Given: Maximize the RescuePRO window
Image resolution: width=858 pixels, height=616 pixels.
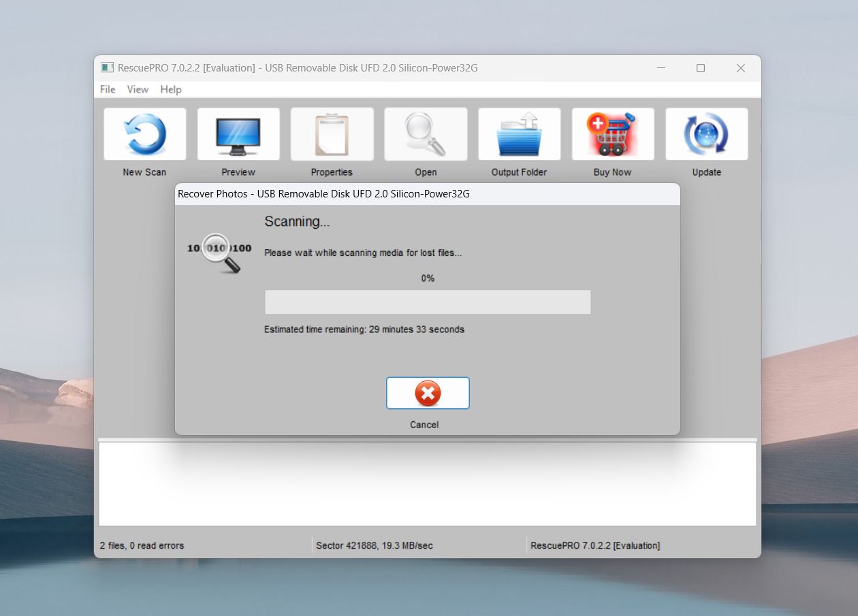Looking at the screenshot, I should point(701,68).
